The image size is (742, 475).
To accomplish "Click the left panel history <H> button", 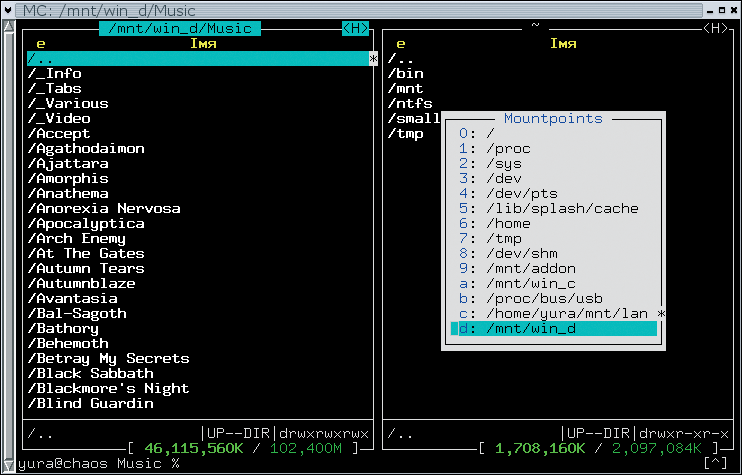I will point(355,28).
